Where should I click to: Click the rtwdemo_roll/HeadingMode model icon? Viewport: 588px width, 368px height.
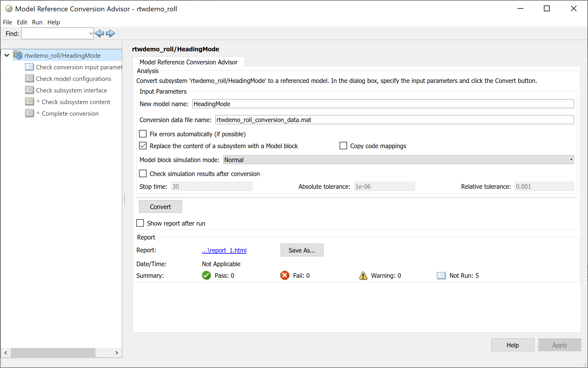[x=18, y=55]
